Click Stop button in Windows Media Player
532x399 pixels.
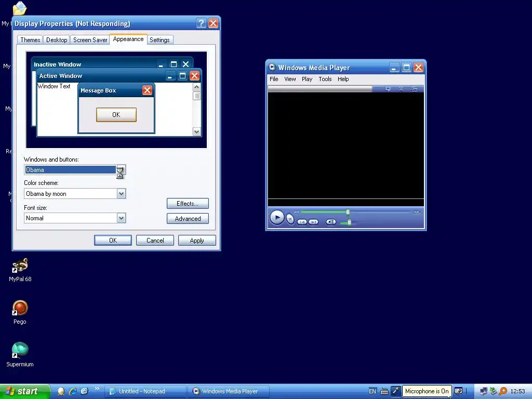pos(290,219)
